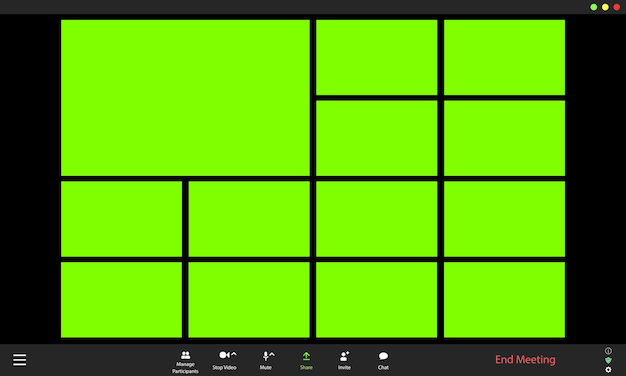
Task: Open the Chat panel
Action: tap(383, 360)
